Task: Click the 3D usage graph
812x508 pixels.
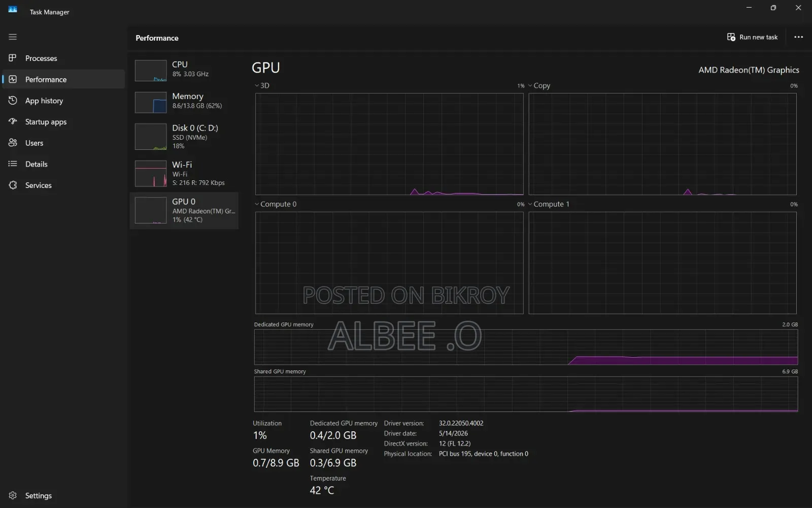Action: click(x=389, y=144)
